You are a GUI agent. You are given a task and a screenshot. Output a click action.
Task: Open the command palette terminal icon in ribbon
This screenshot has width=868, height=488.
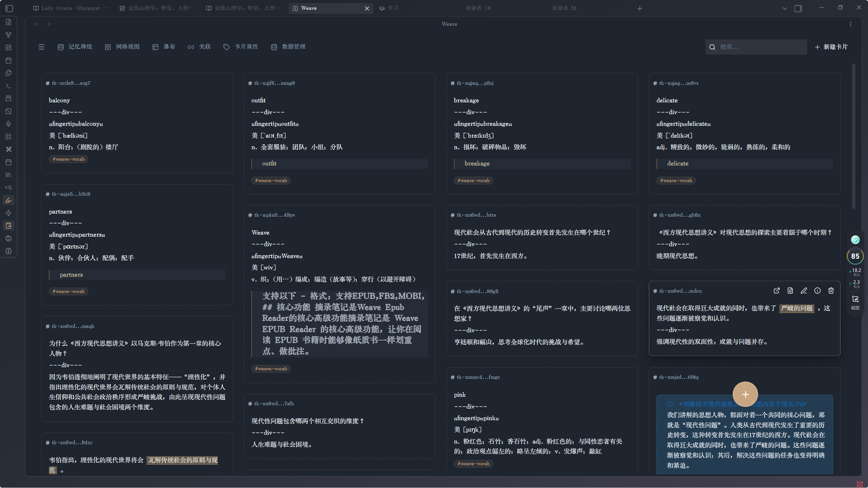pos(8,86)
